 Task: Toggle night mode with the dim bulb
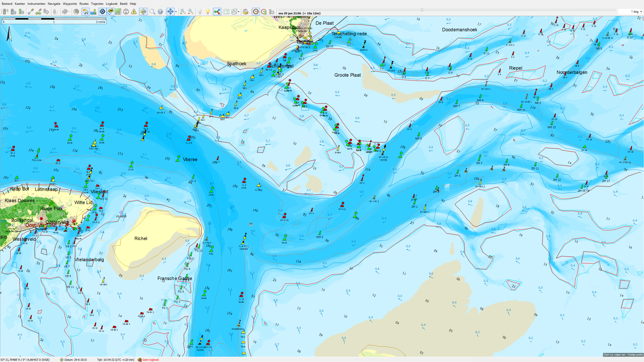tap(199, 12)
